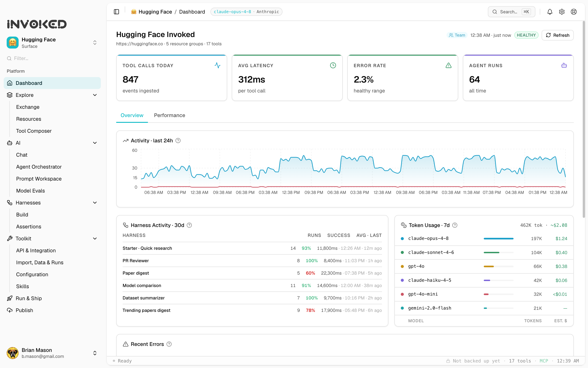
Task: Click the Hugging Face breadcrumb emoji icon
Action: coord(134,12)
